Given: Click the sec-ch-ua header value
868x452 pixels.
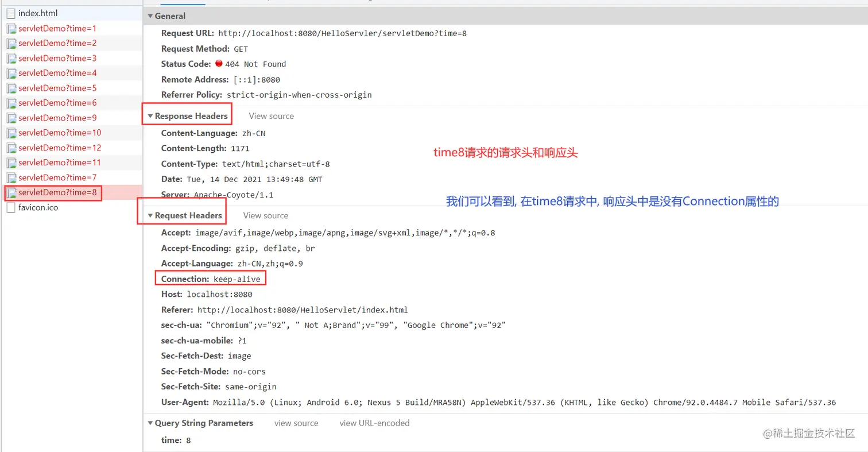Looking at the screenshot, I should click(356, 325).
